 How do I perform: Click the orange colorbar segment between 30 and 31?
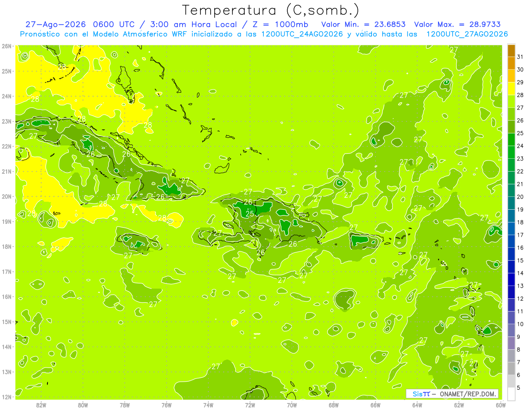[x=511, y=63]
